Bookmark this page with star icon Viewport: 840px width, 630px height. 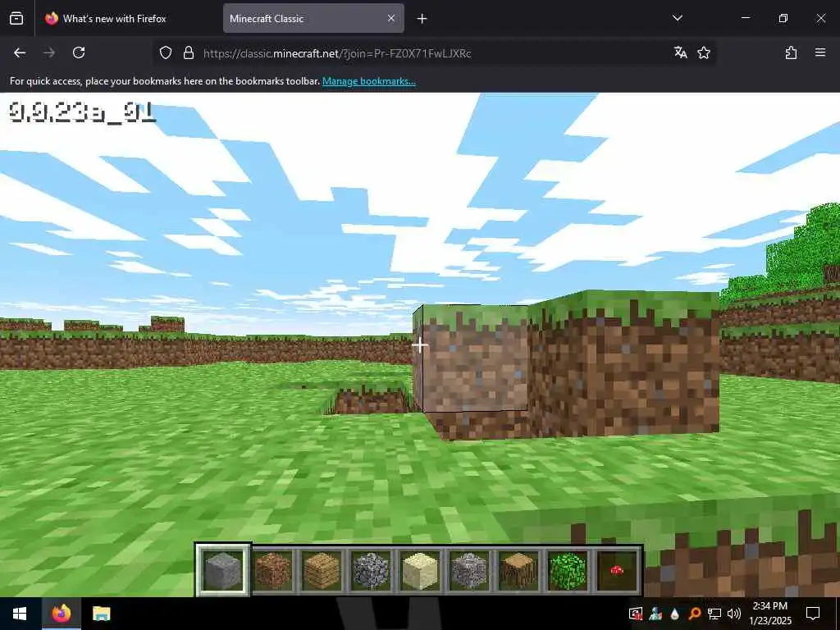point(704,52)
